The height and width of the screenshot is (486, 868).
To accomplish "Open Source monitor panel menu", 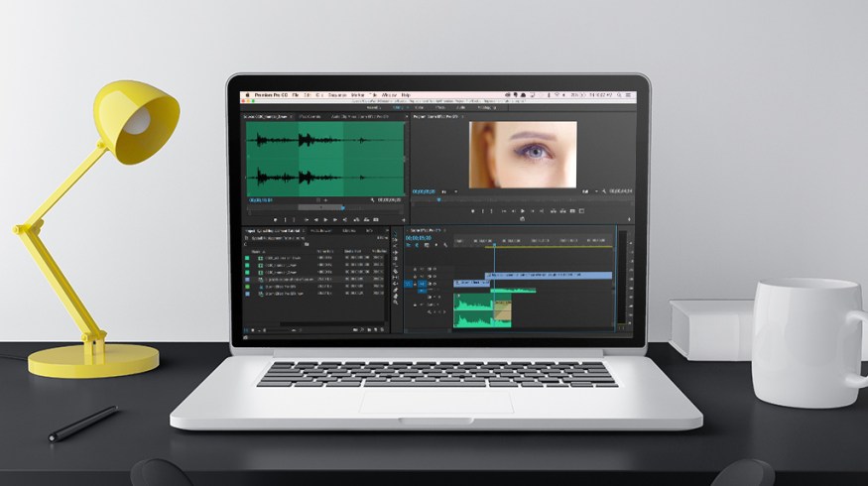I will click(x=291, y=117).
